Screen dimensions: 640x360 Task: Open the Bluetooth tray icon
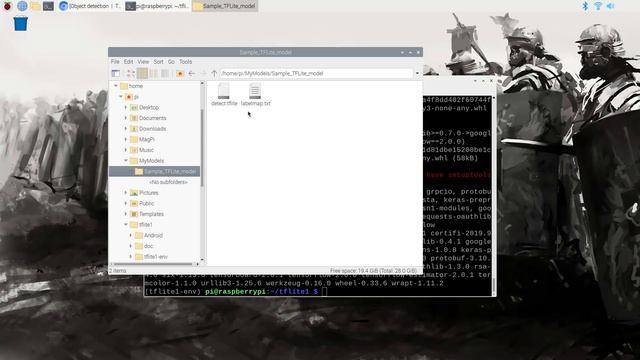585,6
